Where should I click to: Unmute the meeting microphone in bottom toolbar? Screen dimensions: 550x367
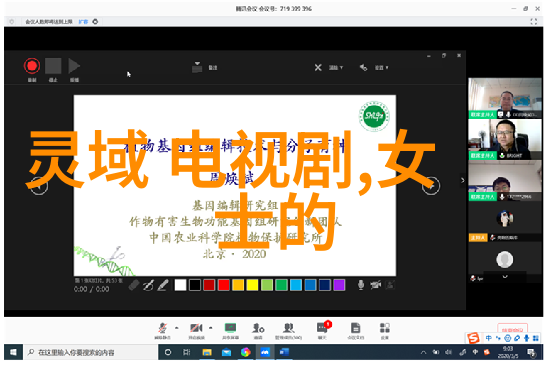[x=162, y=331]
